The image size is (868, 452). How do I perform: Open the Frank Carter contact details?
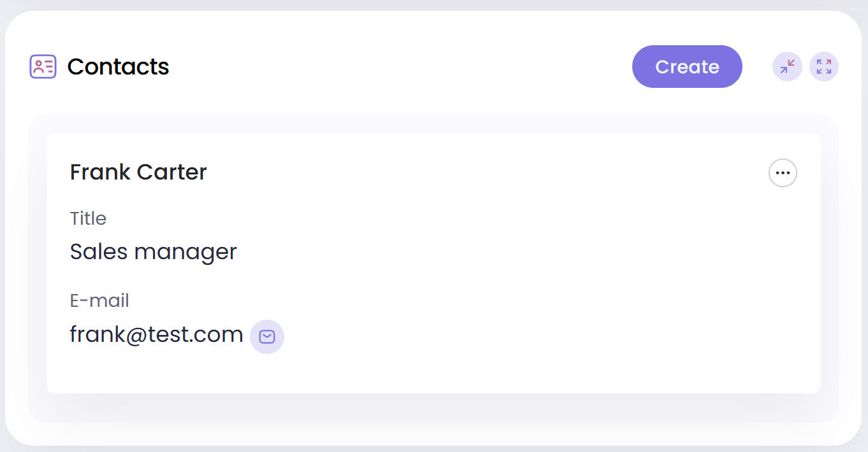tap(138, 172)
